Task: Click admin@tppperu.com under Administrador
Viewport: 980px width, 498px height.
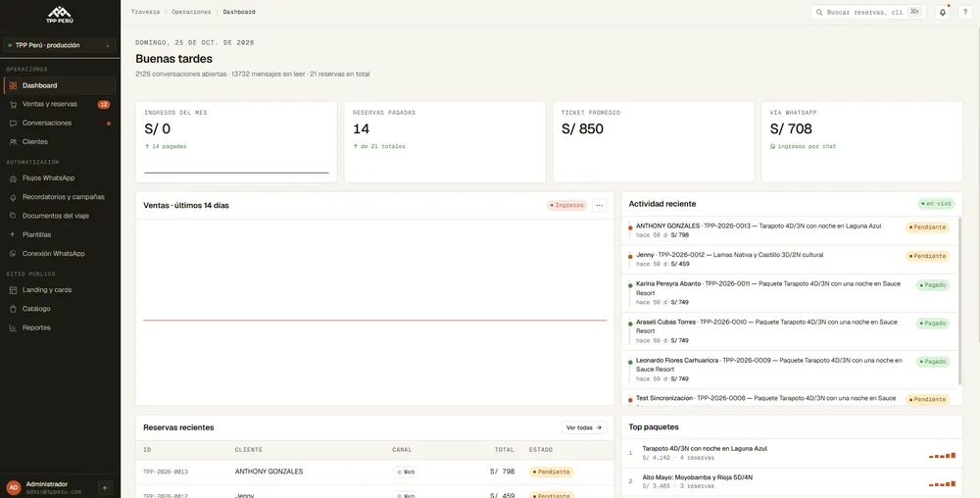Action: [53, 492]
